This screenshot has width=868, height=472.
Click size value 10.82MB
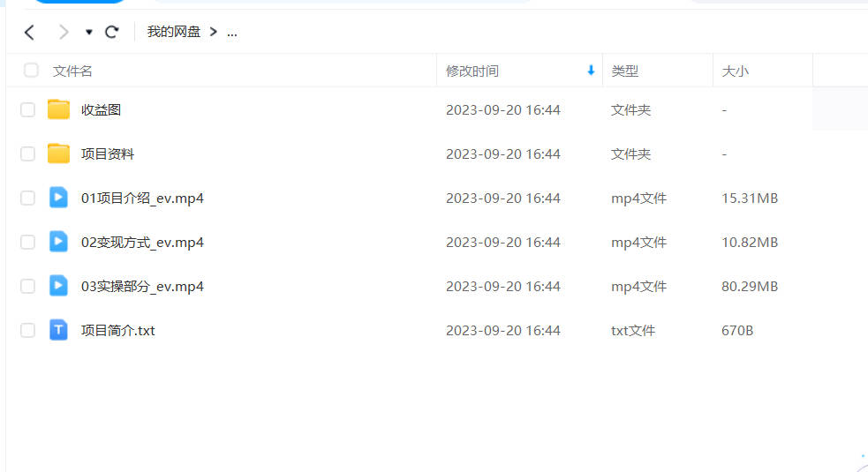point(750,243)
